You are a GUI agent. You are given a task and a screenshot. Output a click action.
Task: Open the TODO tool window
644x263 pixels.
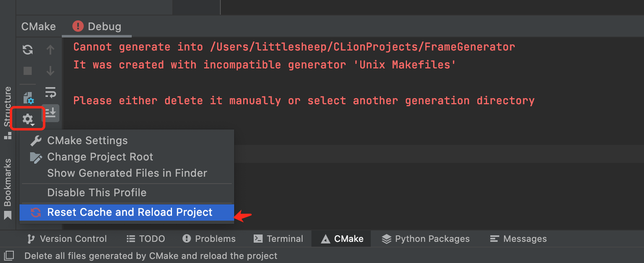pos(145,239)
